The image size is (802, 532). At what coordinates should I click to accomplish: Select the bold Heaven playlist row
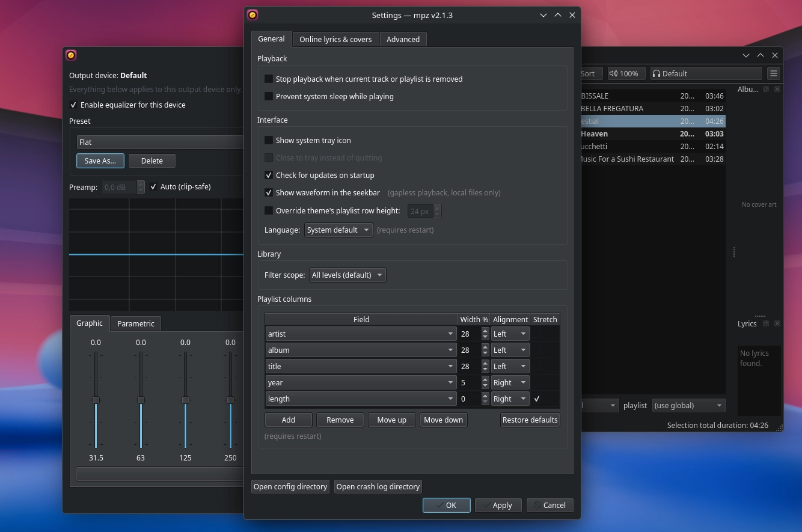coord(653,133)
